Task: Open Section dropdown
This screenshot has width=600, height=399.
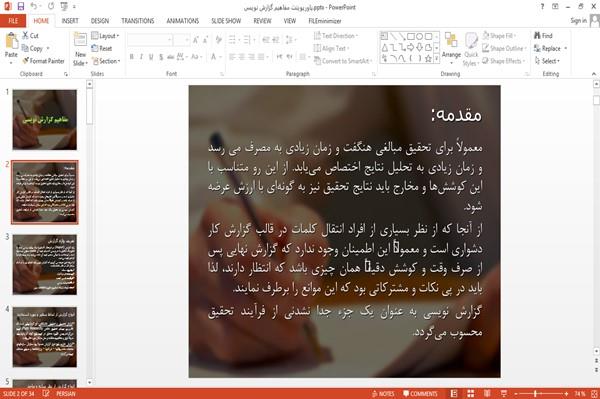Action: tap(106, 61)
